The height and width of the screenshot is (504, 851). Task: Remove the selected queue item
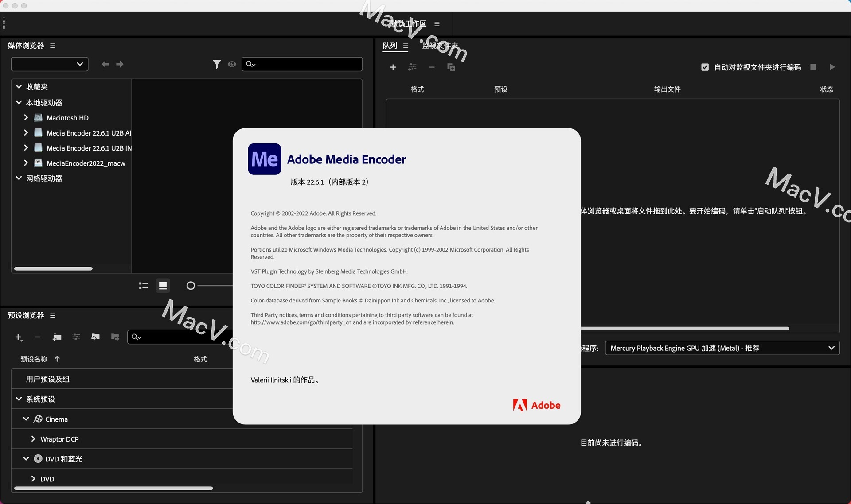tap(432, 67)
